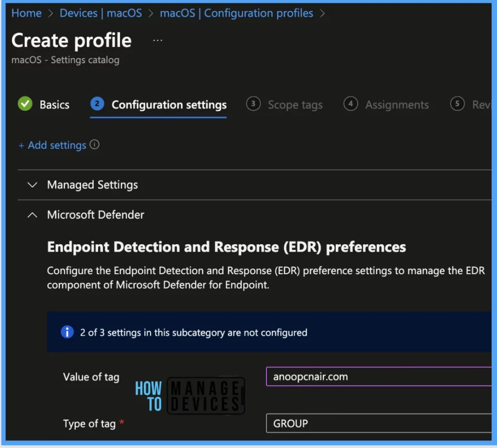Open the Type of tag GROUP dropdown
Viewport: 497px width, 448px height.
(x=379, y=423)
